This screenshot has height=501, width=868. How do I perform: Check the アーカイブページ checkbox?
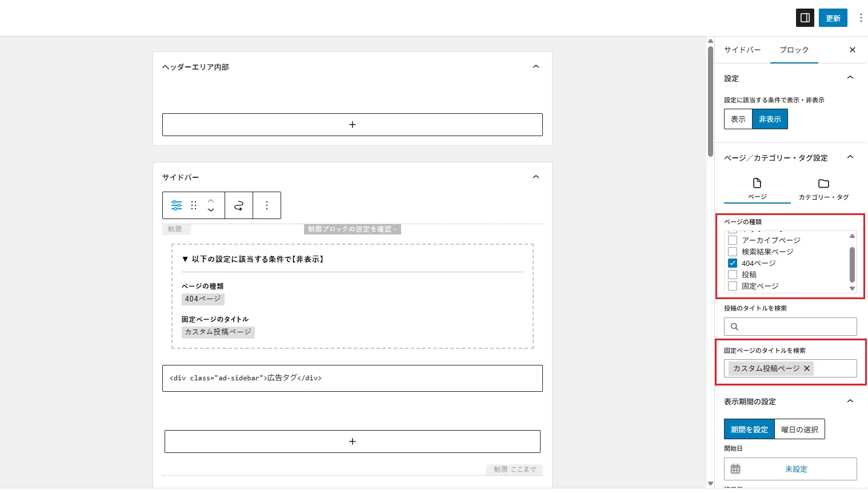click(x=733, y=240)
